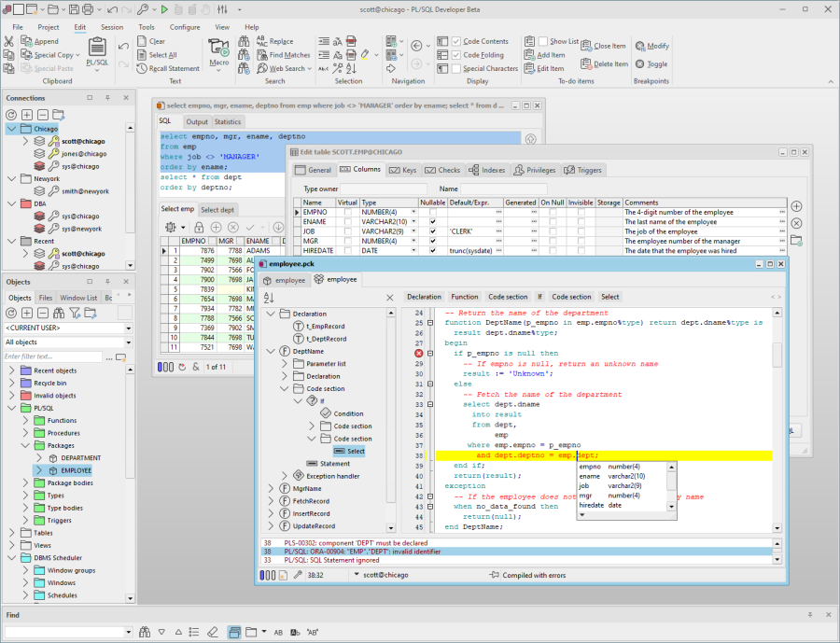Uncheck Code Folding in the Display group
The height and width of the screenshot is (643, 840).
(x=455, y=54)
